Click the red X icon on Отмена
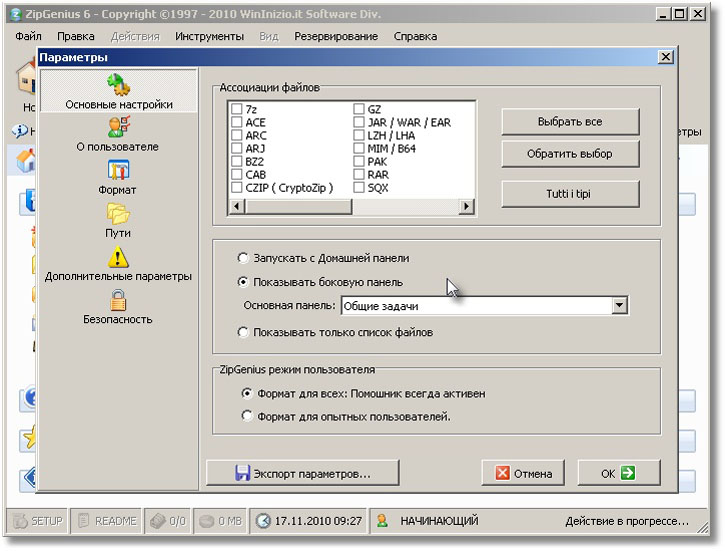This screenshot has height=551, width=725. pos(503,473)
